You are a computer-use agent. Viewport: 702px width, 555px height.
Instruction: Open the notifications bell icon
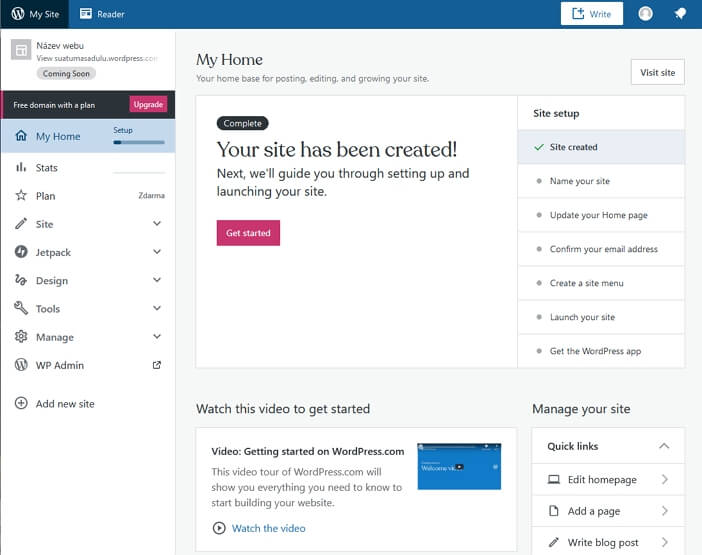pos(680,14)
